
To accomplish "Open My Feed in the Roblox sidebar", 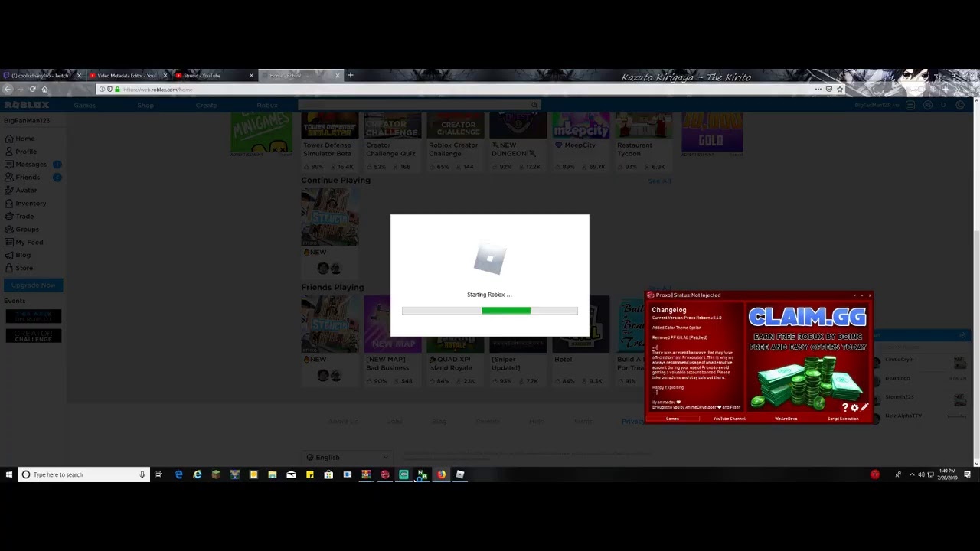I will tap(24, 243).
